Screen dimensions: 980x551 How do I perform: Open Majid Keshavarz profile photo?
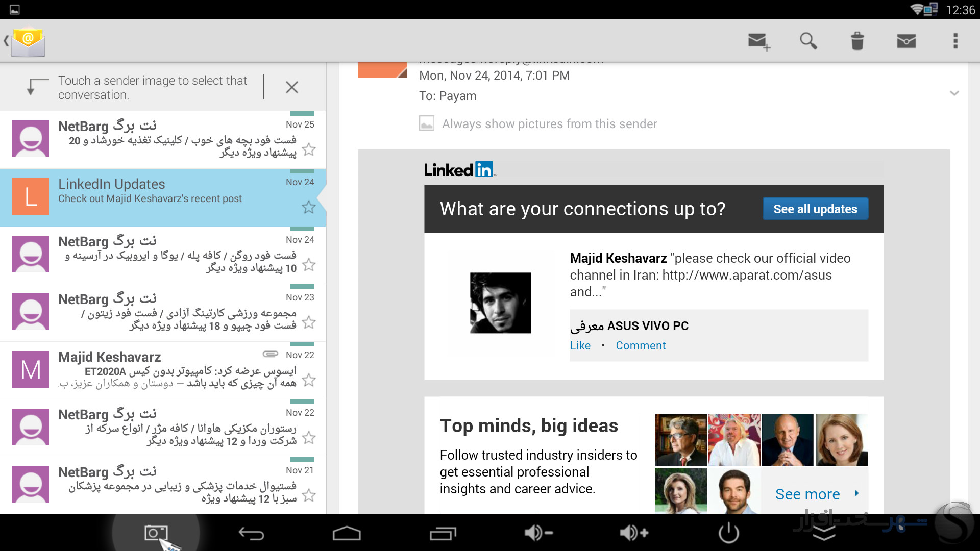pos(500,303)
